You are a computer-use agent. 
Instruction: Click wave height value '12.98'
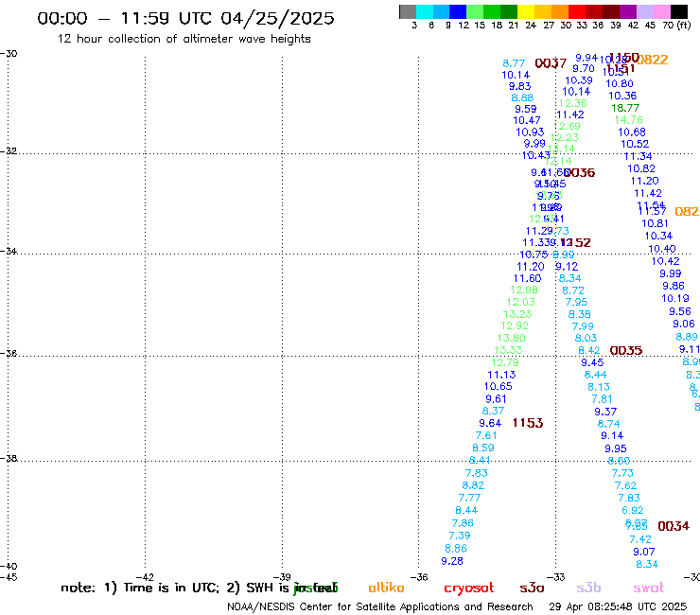click(524, 290)
